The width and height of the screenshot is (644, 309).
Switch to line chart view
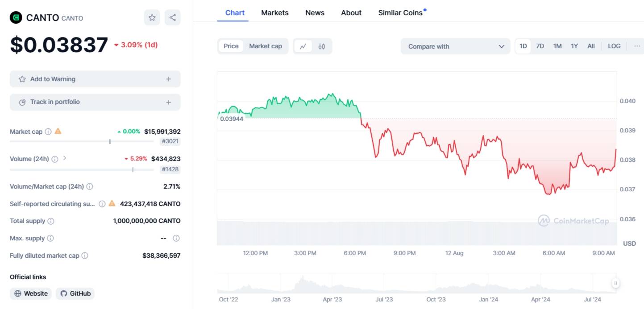coord(303,46)
